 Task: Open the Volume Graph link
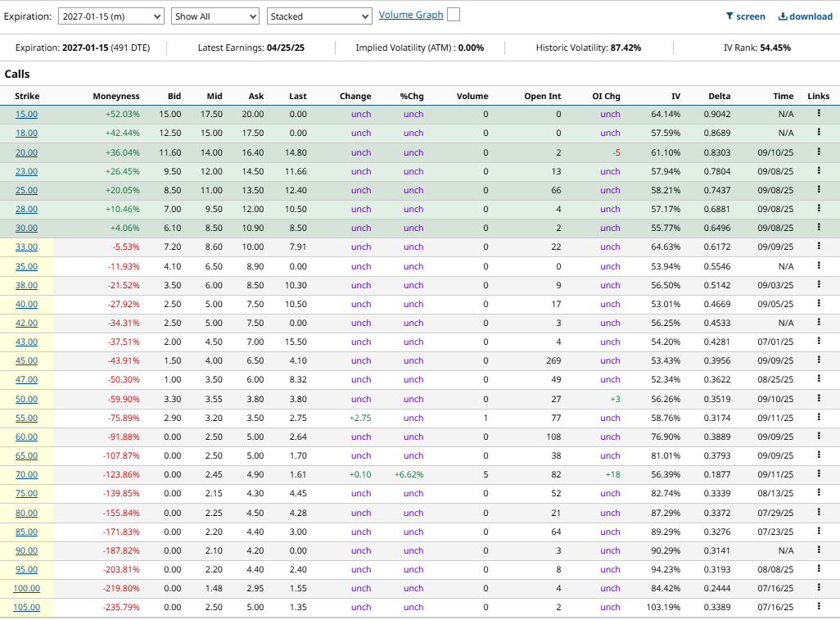coord(411,15)
